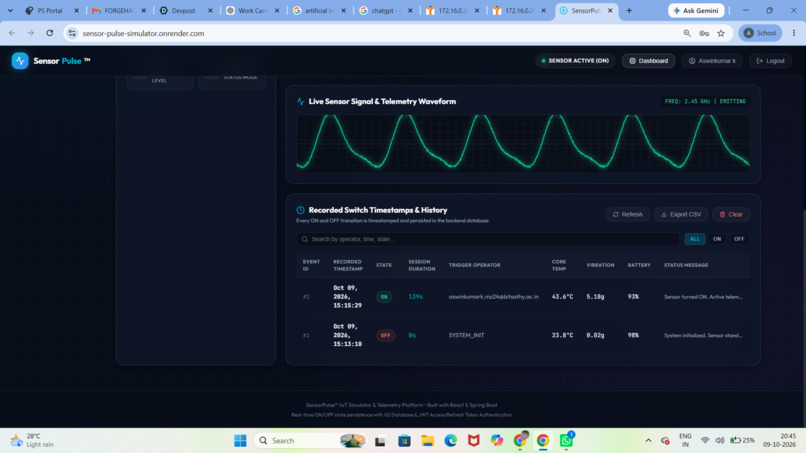Click the taskbar Search box
Viewport: 806px width, 453px height.
pyautogui.click(x=312, y=441)
